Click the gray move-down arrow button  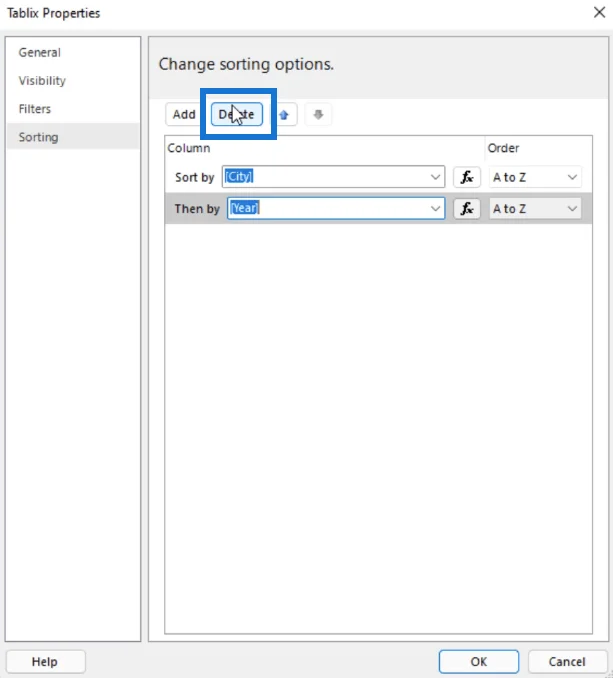[318, 115]
